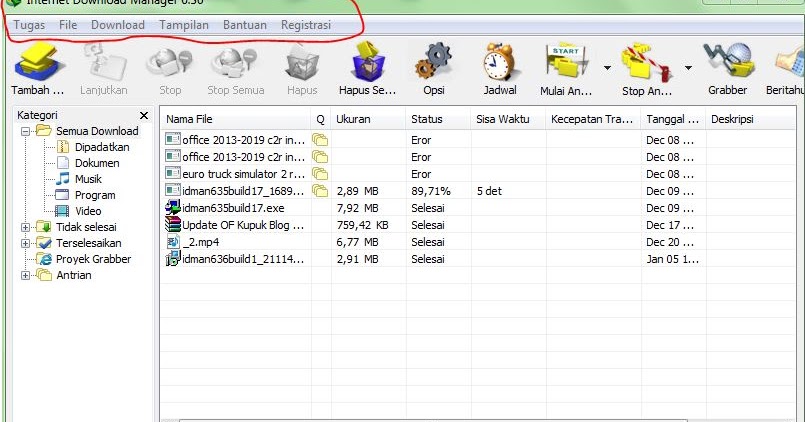Collapse the Semua Download tree node
This screenshot has width=805, height=422.
tap(25, 131)
